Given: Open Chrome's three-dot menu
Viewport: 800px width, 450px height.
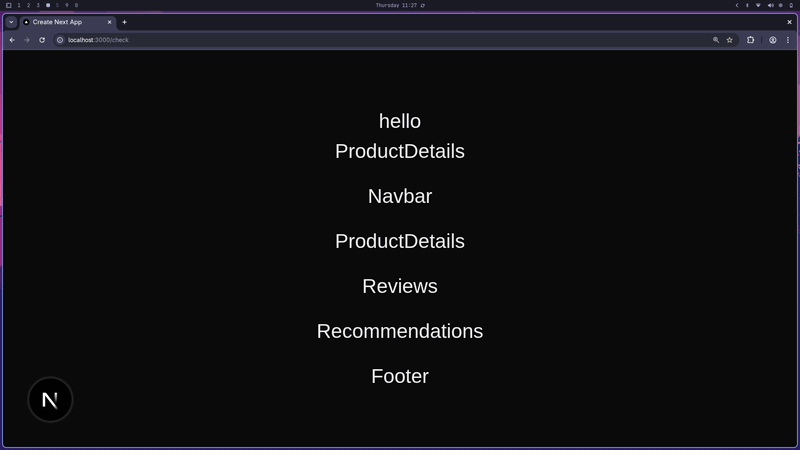Looking at the screenshot, I should coord(788,40).
